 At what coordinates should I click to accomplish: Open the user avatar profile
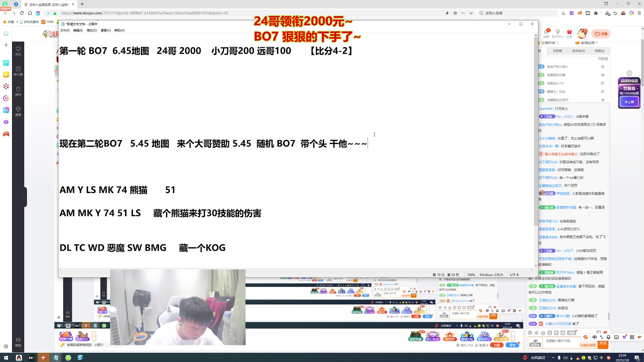[x=582, y=34]
